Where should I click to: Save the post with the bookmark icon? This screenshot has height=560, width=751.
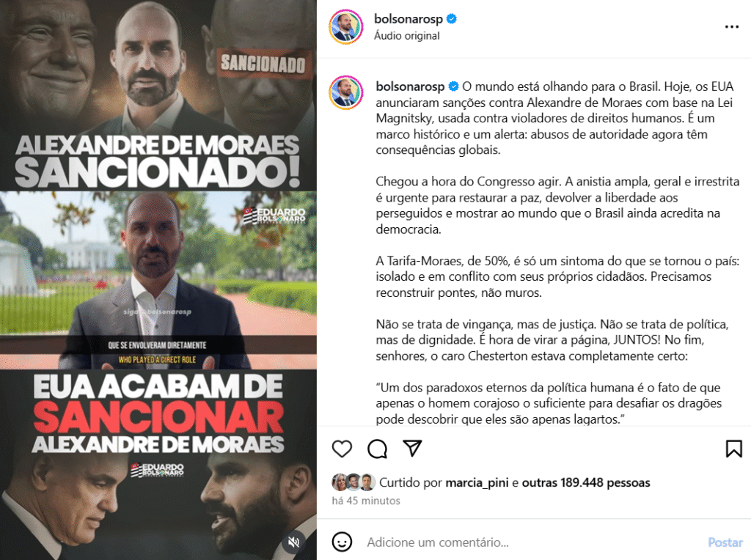point(733,449)
